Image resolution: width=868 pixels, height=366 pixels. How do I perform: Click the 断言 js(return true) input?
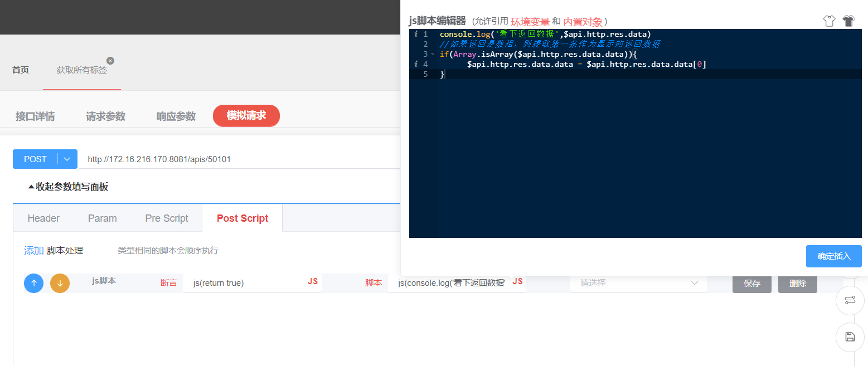coord(252,283)
